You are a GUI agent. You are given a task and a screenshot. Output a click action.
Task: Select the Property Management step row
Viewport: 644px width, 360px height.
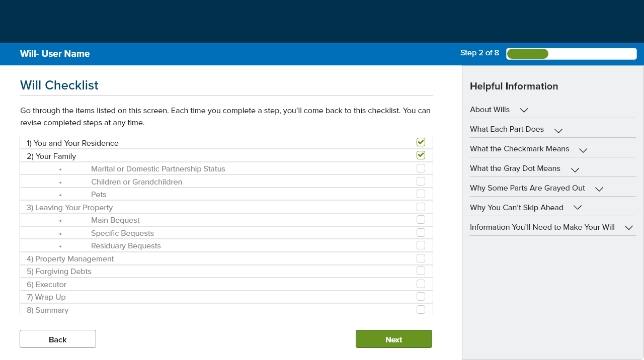pos(70,259)
